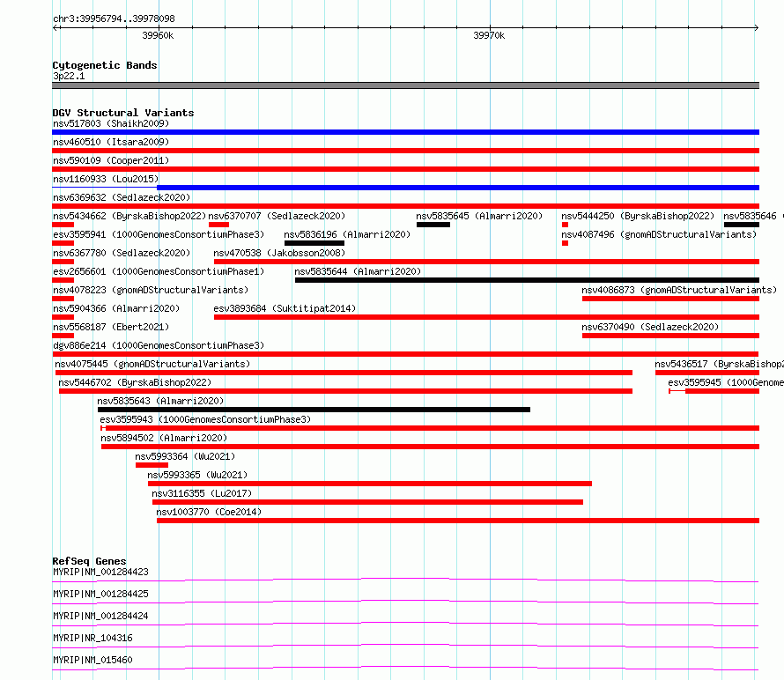Click nsv5836196 (Almarri2020) variant label

[347, 234]
